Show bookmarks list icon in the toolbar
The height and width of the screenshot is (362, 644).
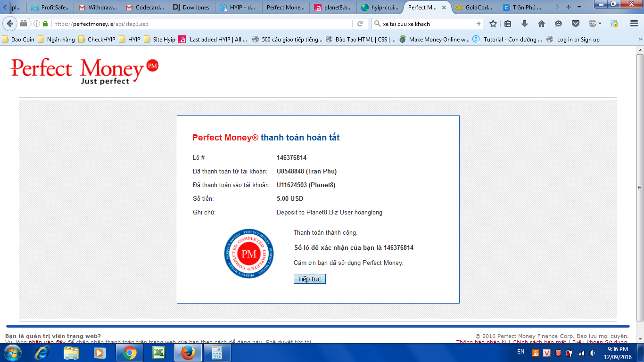tap(508, 24)
